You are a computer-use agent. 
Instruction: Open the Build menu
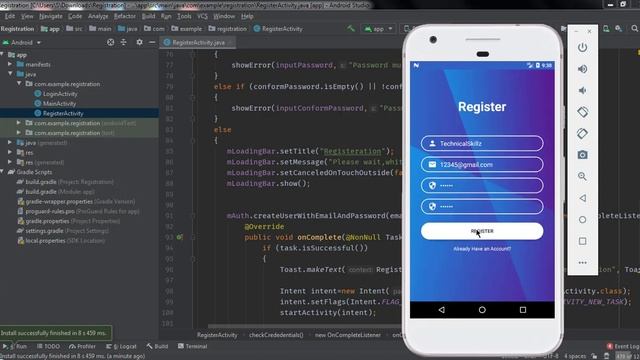tap(148, 16)
